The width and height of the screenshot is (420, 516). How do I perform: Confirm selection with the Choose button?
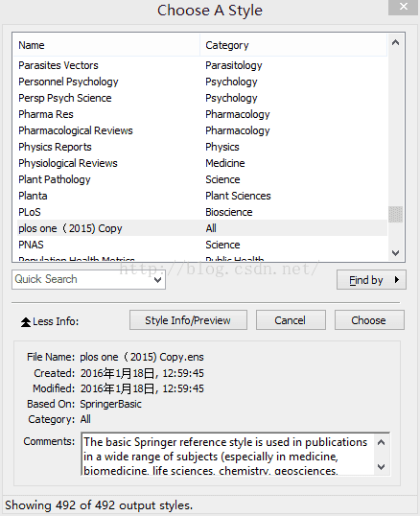point(369,320)
